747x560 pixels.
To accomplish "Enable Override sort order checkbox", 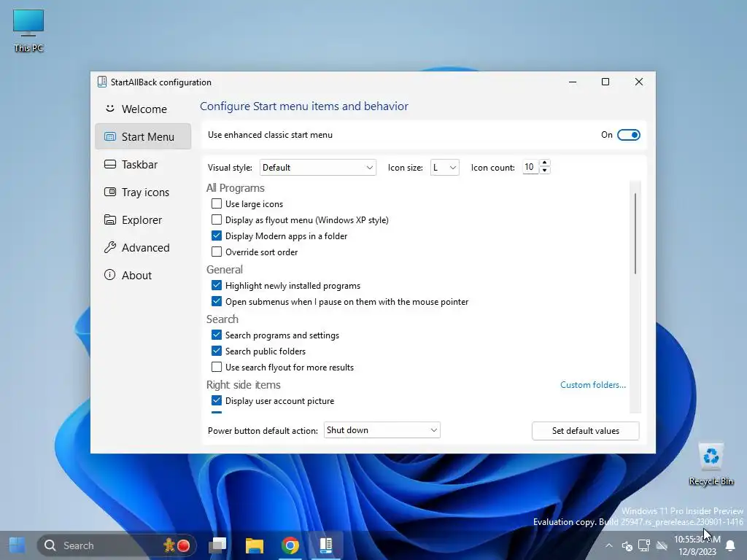I will (216, 252).
